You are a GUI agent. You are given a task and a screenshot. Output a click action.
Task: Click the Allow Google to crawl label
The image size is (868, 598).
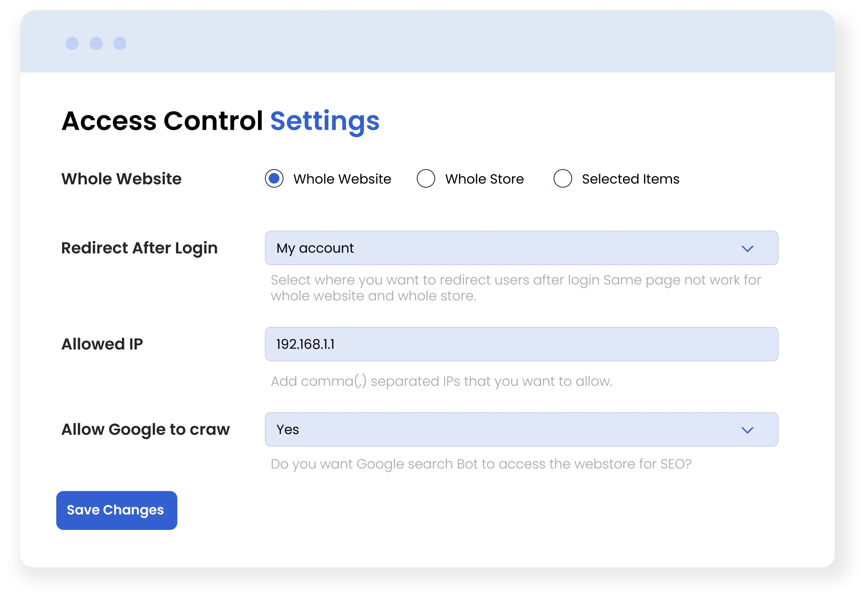145,429
